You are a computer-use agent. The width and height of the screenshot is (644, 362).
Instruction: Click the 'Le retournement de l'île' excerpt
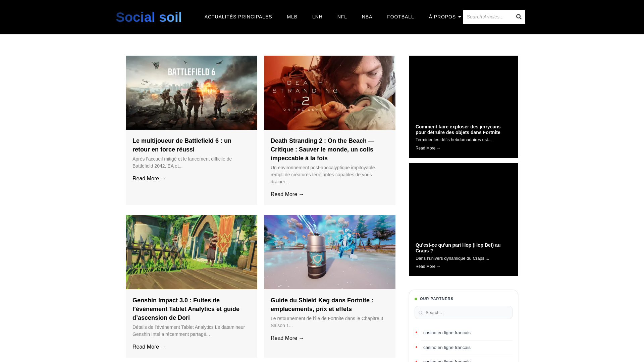[327, 322]
